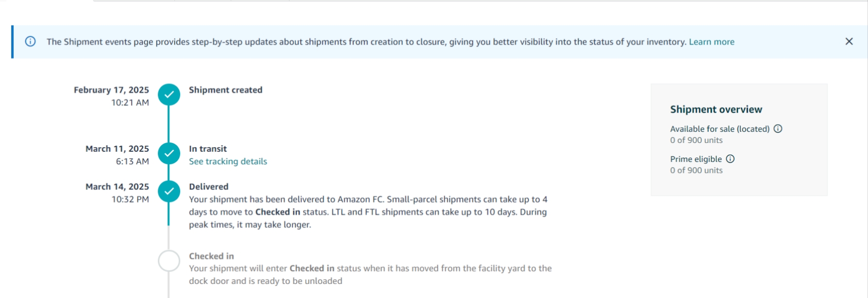Viewport: 868px width, 298px height.
Task: Click the empty Checked in step circle
Action: [169, 261]
